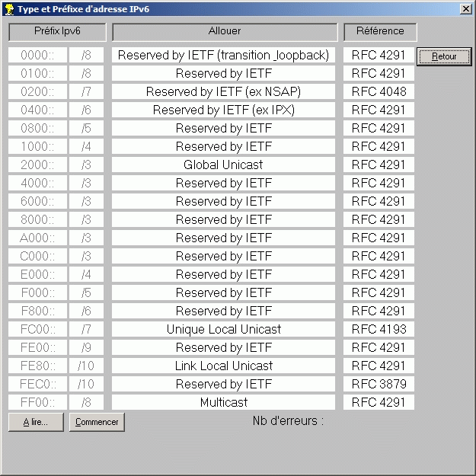Click the RFC 3879 reference field

tap(379, 385)
